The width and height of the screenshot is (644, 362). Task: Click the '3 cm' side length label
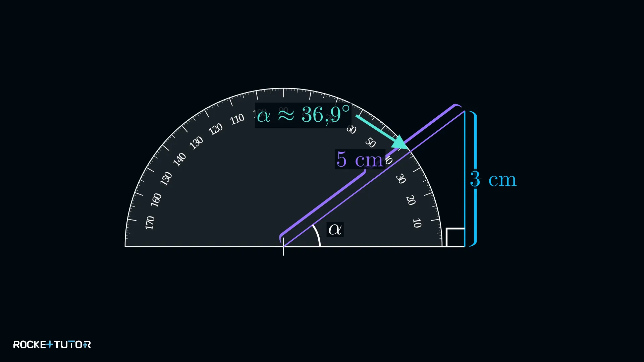point(493,179)
